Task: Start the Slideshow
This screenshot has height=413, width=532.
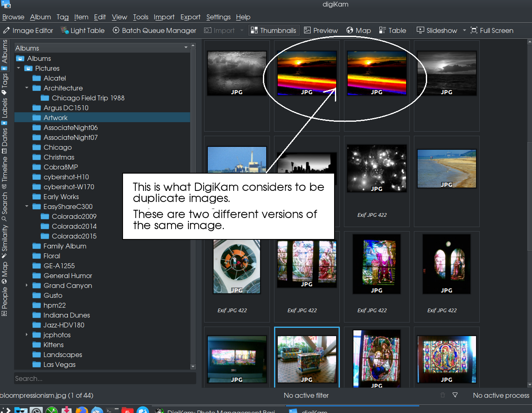Action: point(437,30)
